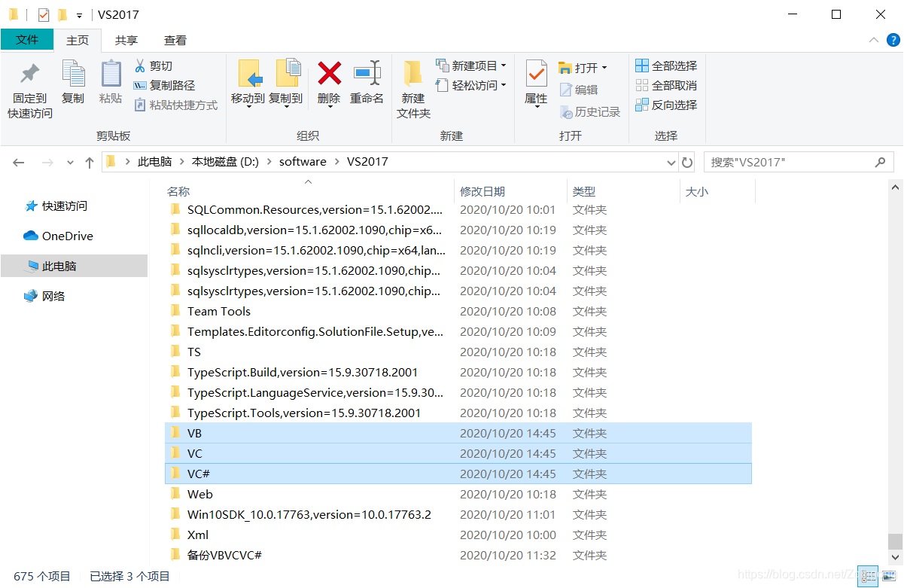Click Invert selection (反向选择)
Viewport: 904px width, 588px height.
tap(666, 105)
